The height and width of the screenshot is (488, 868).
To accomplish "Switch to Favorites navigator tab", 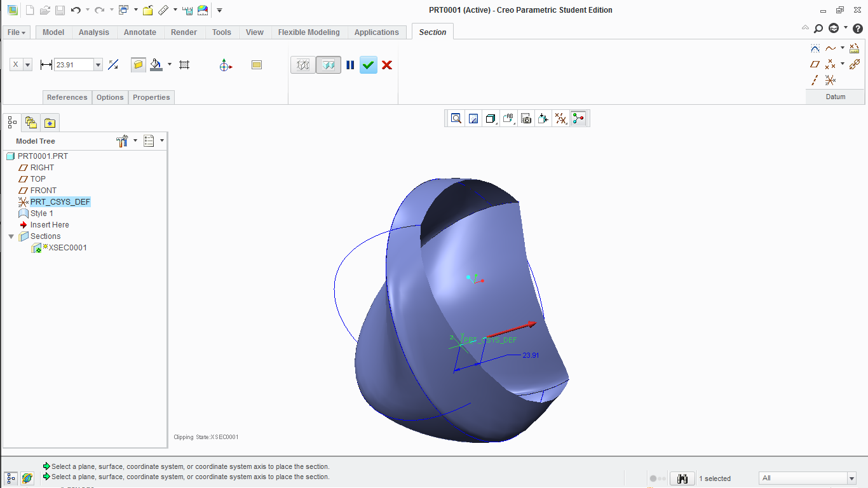I will (x=50, y=122).
